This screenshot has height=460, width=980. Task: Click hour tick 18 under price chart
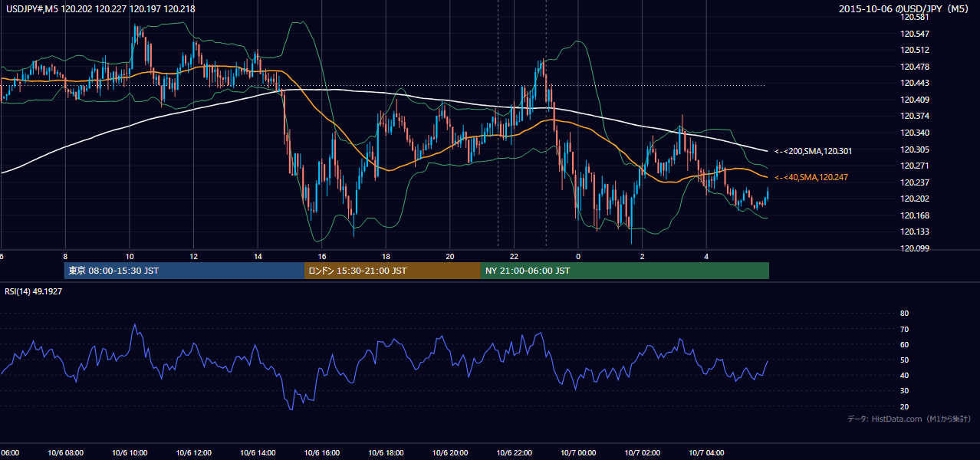pos(386,257)
